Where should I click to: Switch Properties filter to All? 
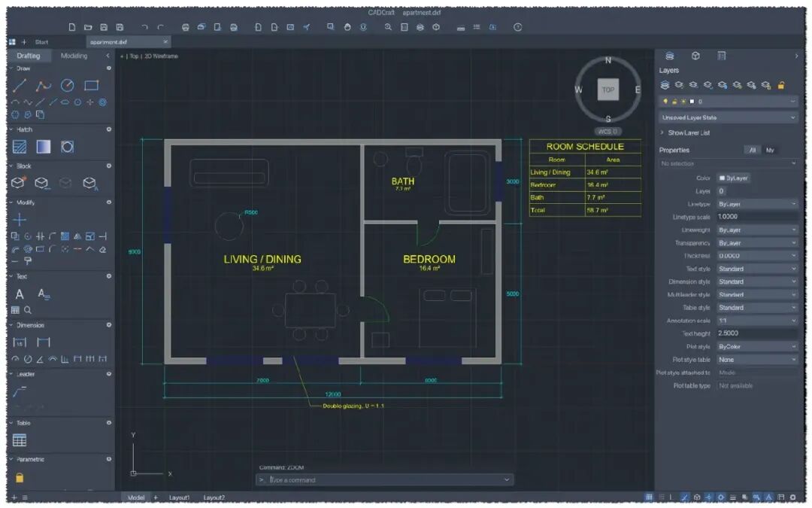coord(752,151)
